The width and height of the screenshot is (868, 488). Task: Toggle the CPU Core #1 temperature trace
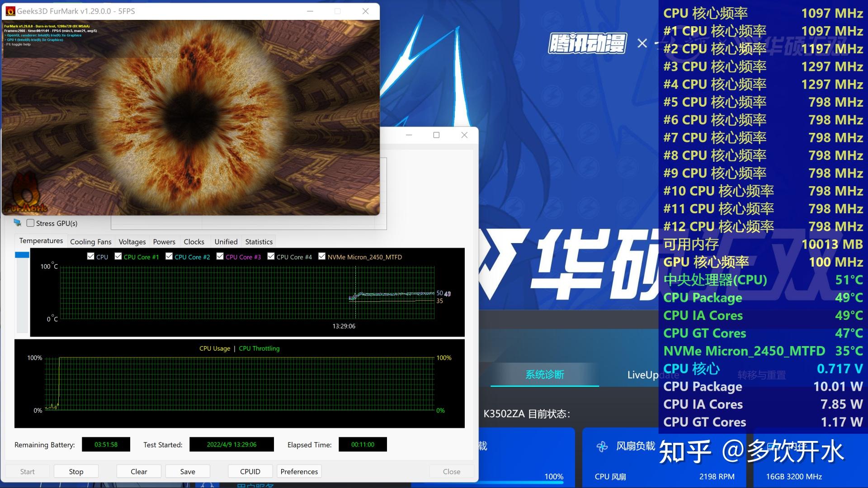[x=118, y=257]
